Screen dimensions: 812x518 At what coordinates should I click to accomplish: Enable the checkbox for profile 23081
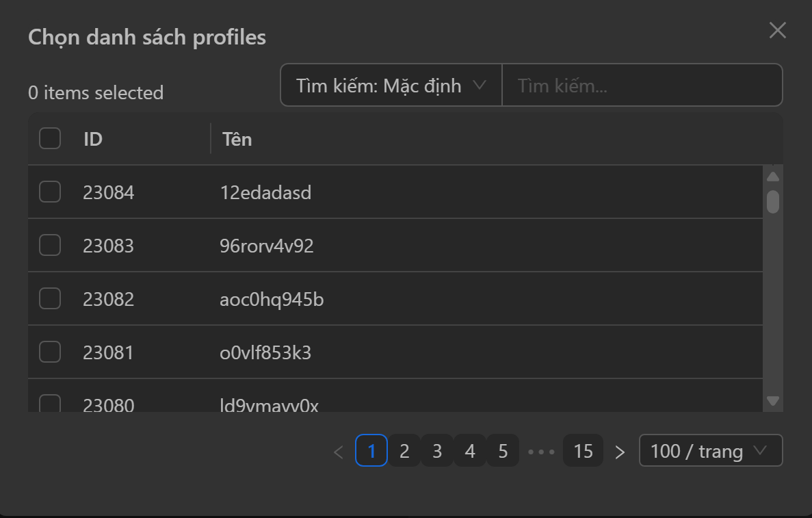[x=50, y=352]
